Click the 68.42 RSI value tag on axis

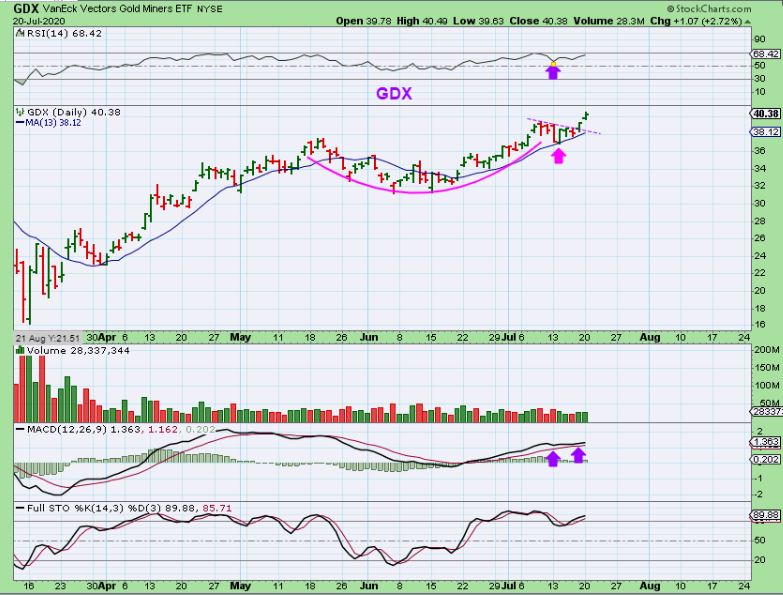[x=767, y=53]
